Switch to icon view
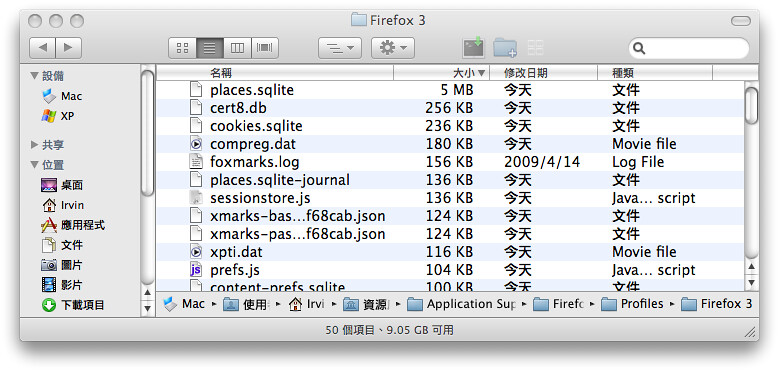The image size is (779, 371). point(182,48)
